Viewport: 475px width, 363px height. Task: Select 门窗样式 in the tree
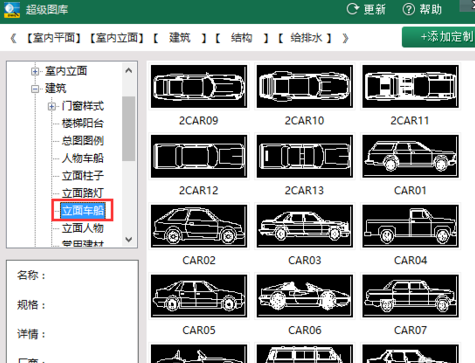pos(83,106)
